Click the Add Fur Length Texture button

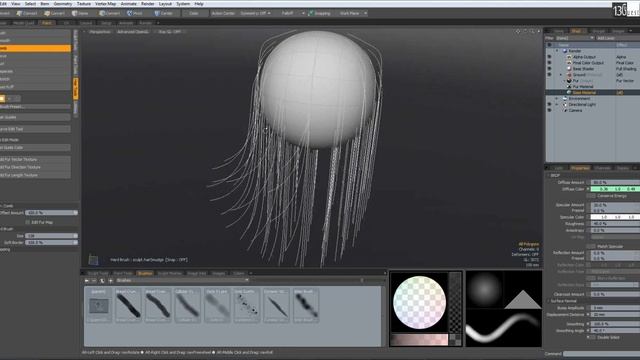point(35,175)
